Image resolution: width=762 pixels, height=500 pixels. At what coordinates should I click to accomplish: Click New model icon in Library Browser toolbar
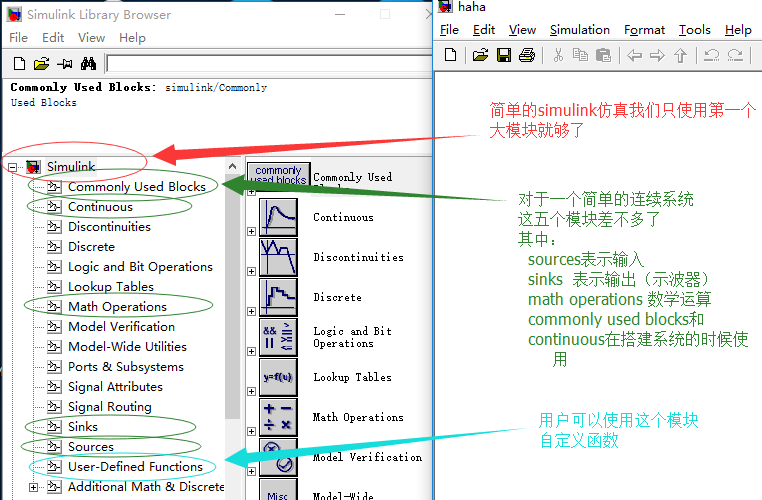(19, 64)
